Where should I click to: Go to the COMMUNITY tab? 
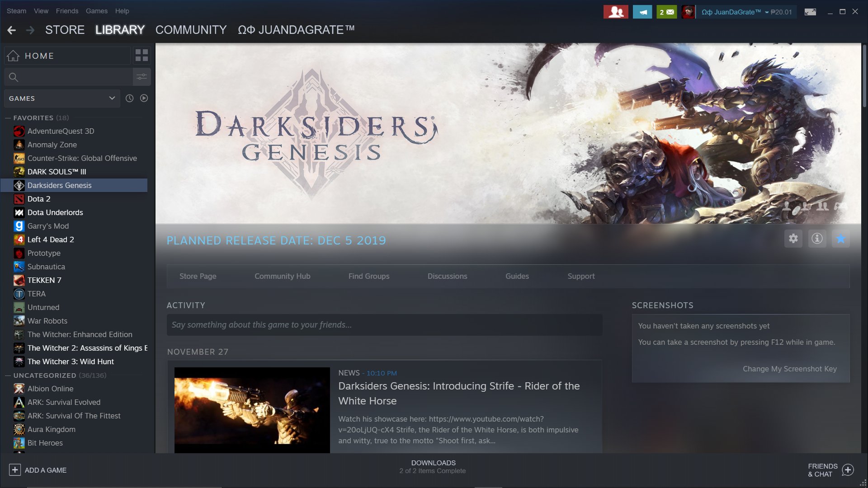pos(191,30)
